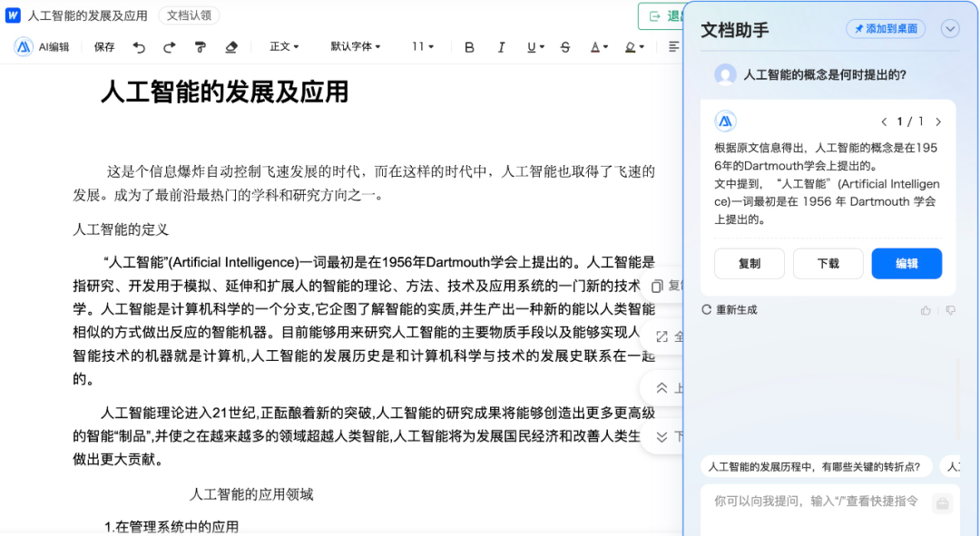Image resolution: width=980 pixels, height=536 pixels.
Task: Redo the last action
Action: [170, 46]
